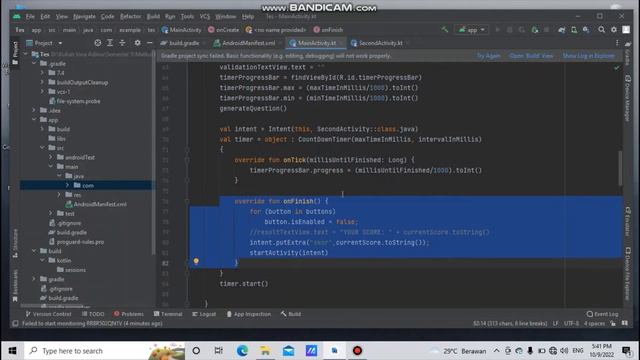This screenshot has height=360, width=640.
Task: Click Collapse All in the Project panel
Action: click(122, 43)
